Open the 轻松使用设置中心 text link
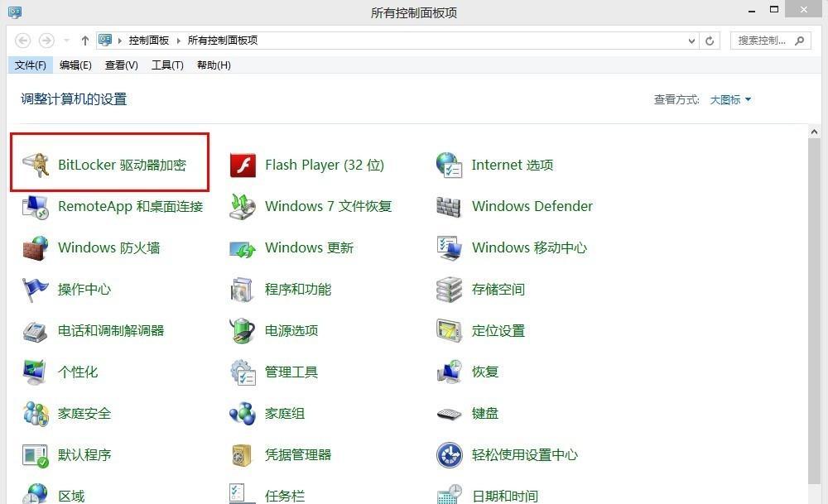Viewport: 828px width, 504px height. 525,455
